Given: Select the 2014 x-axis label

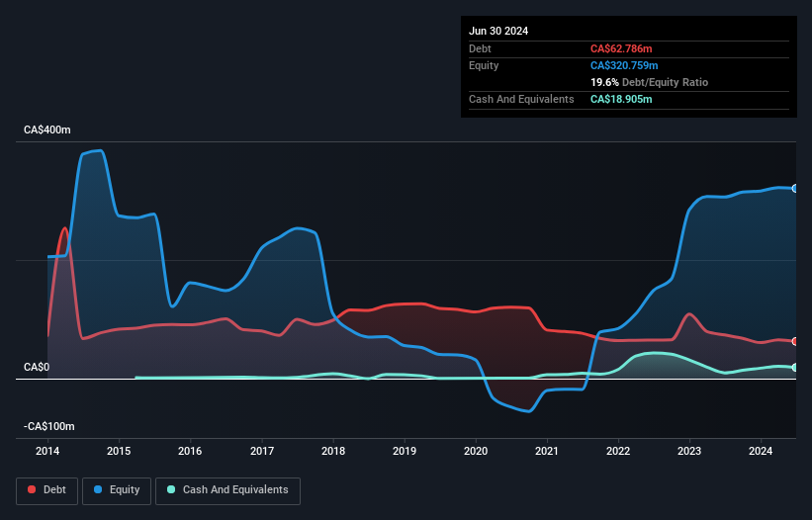Looking at the screenshot, I should coord(47,451).
